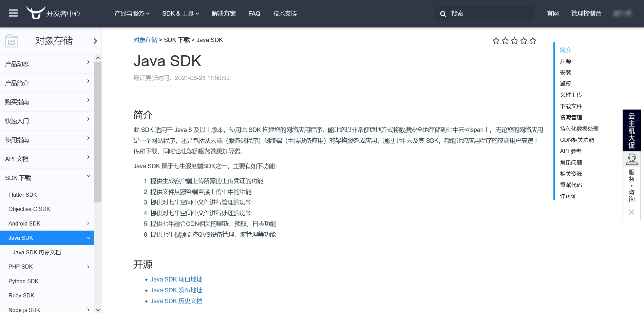Go to 解决方案 in top navigation
This screenshot has width=644, height=313.
pyautogui.click(x=224, y=14)
